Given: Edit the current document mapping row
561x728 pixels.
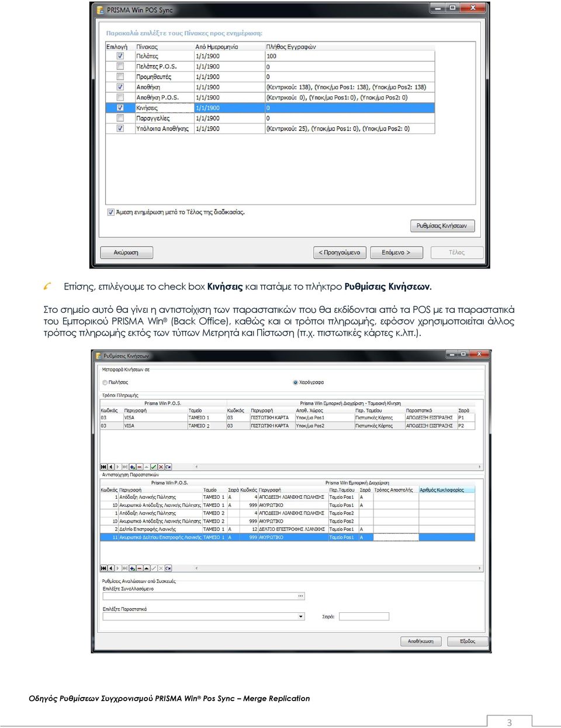Looking at the screenshot, I should click(147, 568).
